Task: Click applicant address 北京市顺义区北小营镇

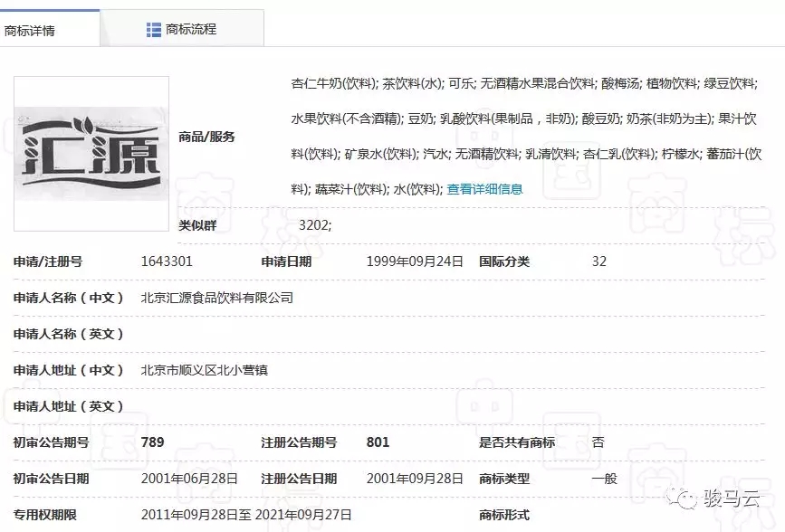Action: (x=205, y=370)
